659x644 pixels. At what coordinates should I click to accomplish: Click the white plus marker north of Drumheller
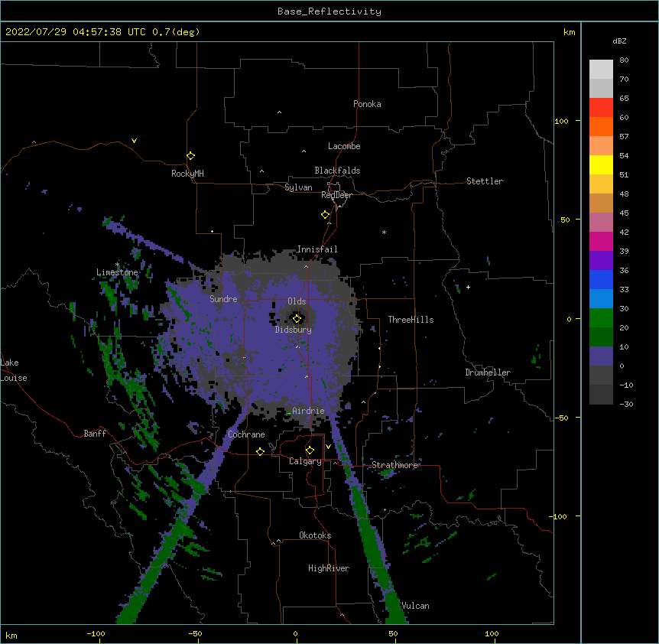468,287
